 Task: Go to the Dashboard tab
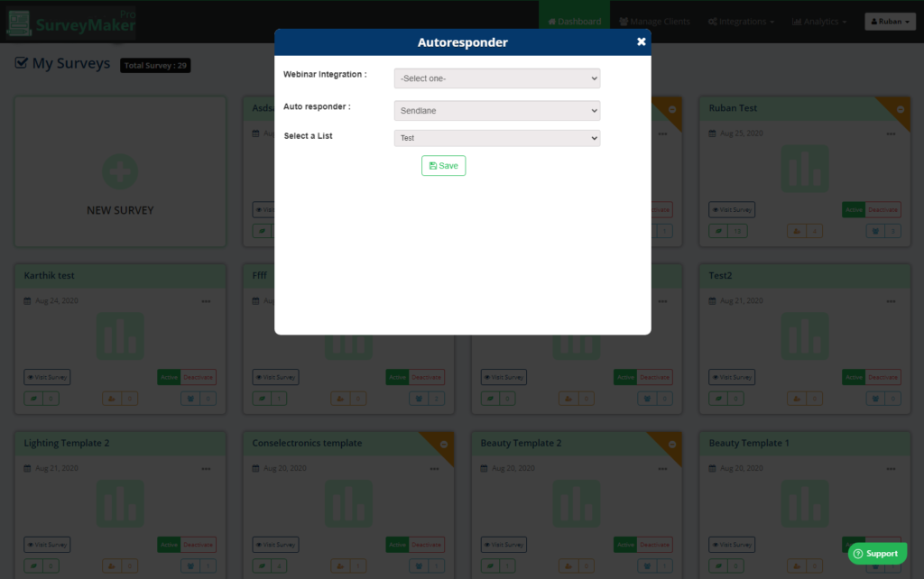tap(575, 22)
